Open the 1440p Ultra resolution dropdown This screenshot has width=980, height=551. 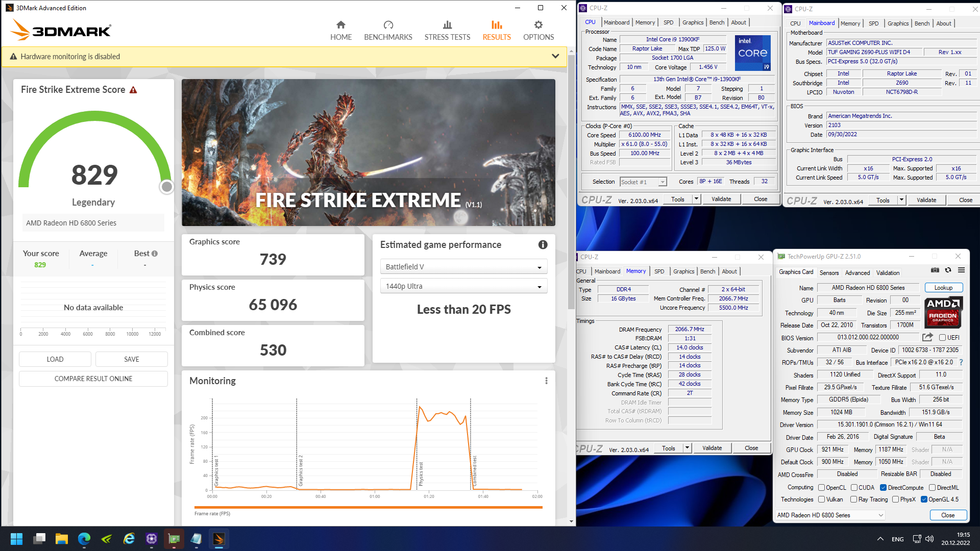tap(463, 286)
